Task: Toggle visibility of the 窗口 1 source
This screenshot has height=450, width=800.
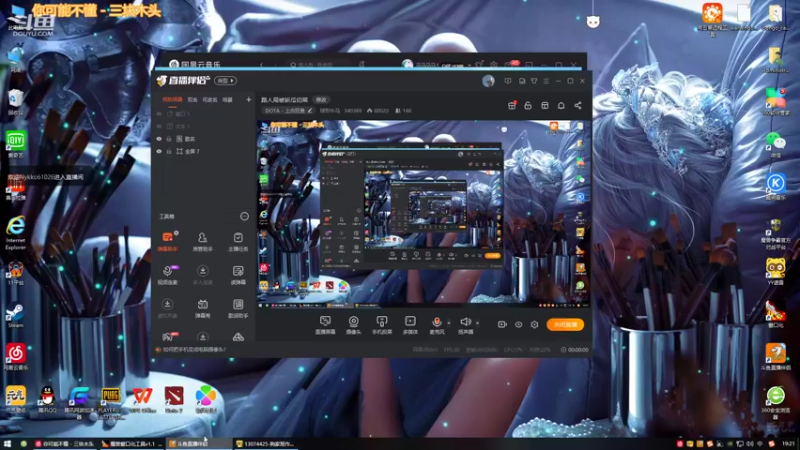Action: (159, 114)
